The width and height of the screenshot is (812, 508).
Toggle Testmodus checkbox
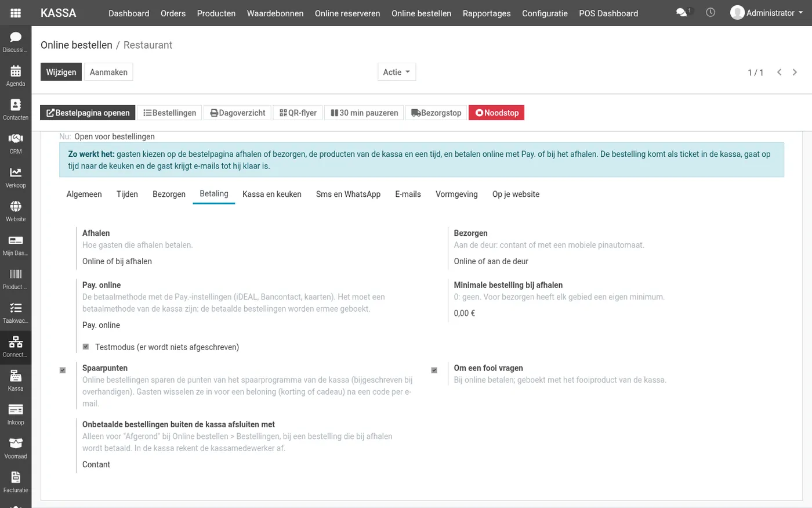coord(86,347)
